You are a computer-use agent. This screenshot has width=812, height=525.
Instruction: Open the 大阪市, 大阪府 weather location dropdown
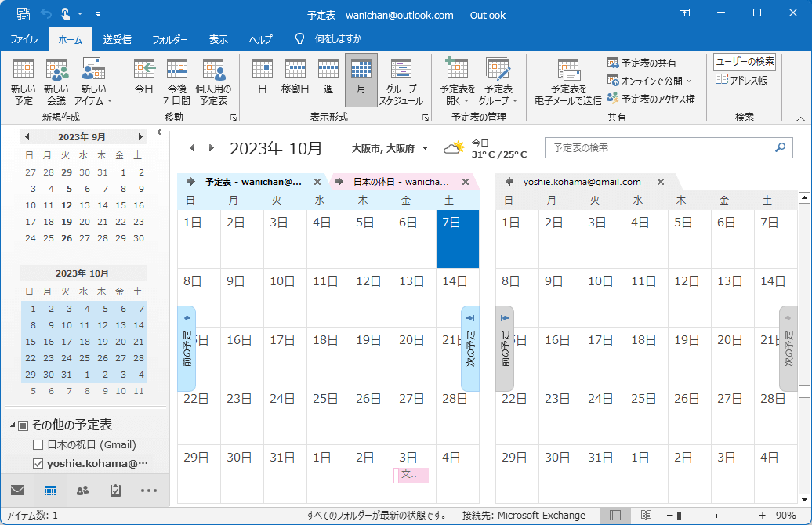(x=425, y=149)
